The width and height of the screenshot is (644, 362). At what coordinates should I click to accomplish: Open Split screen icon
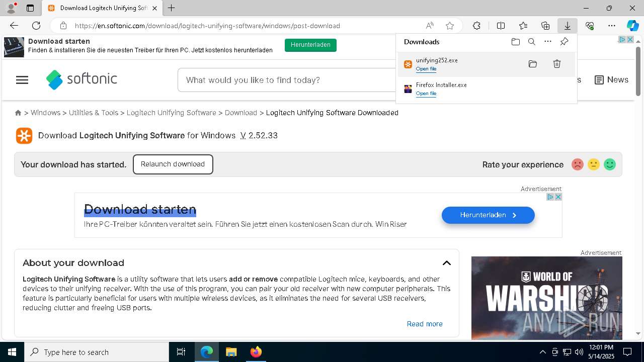coord(501,26)
